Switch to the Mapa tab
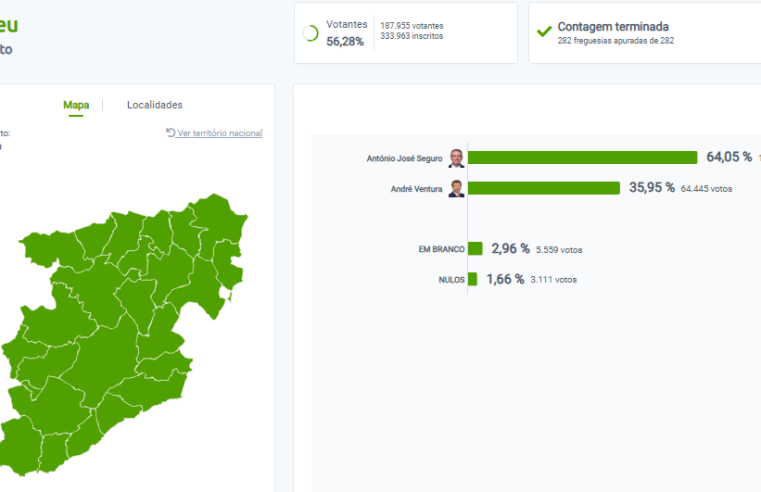Viewport: 761px width, 492px height. coord(76,105)
